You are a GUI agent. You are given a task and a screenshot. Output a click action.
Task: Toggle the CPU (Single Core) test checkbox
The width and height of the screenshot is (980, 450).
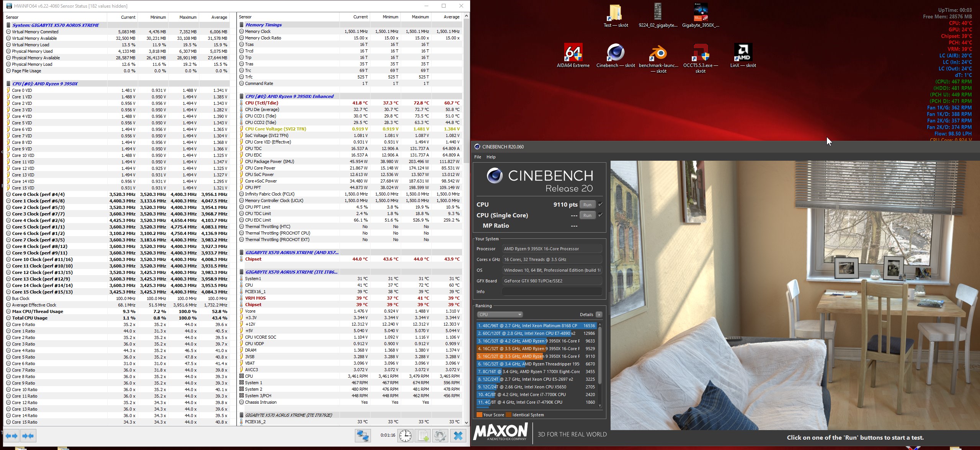[600, 215]
